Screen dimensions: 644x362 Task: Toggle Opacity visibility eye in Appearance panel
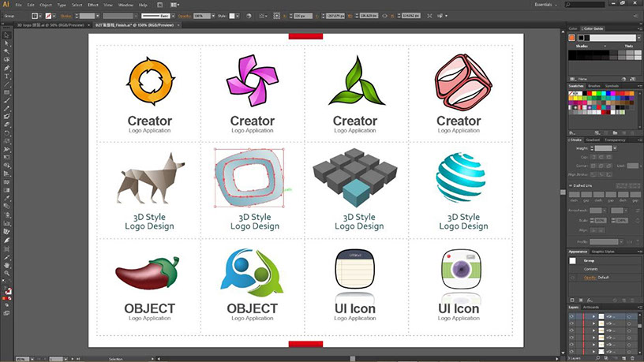point(572,278)
